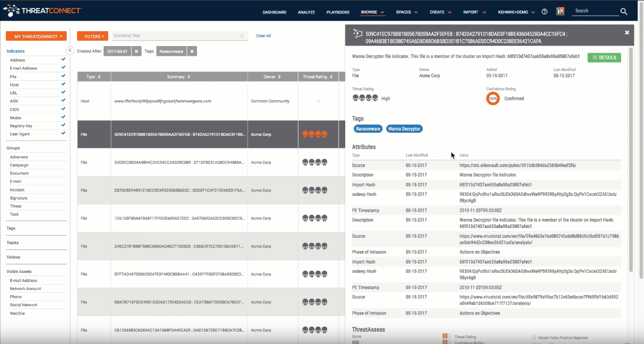Click the skull rating for the C6125658 row
644x344 pixels.
coord(315,330)
